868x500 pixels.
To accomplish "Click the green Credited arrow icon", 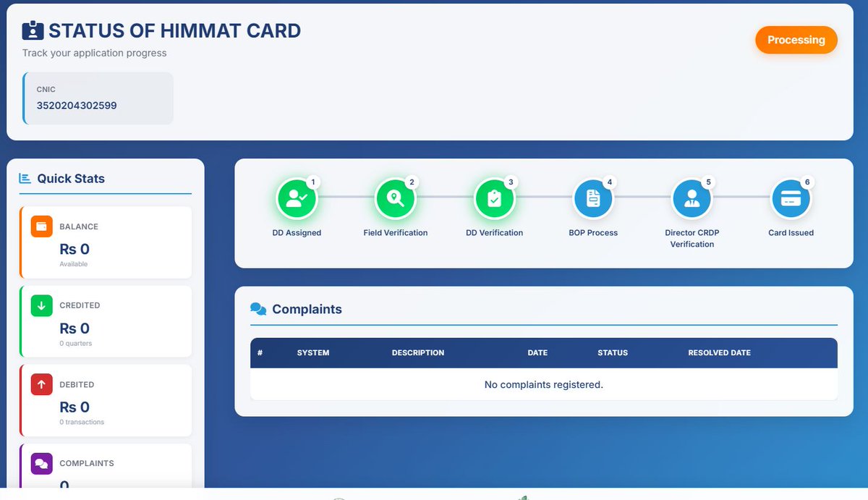I will click(x=41, y=305).
